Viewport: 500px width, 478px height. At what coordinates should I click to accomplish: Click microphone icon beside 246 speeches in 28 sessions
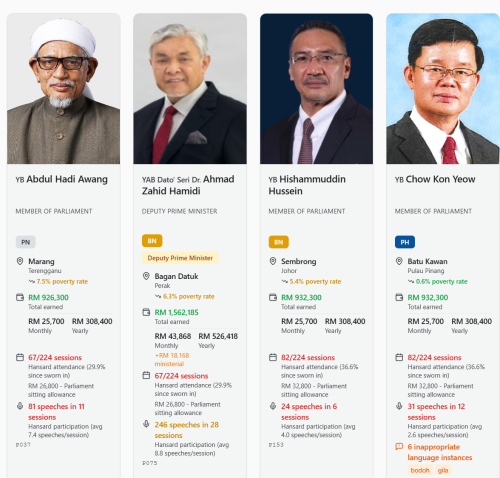146,424
